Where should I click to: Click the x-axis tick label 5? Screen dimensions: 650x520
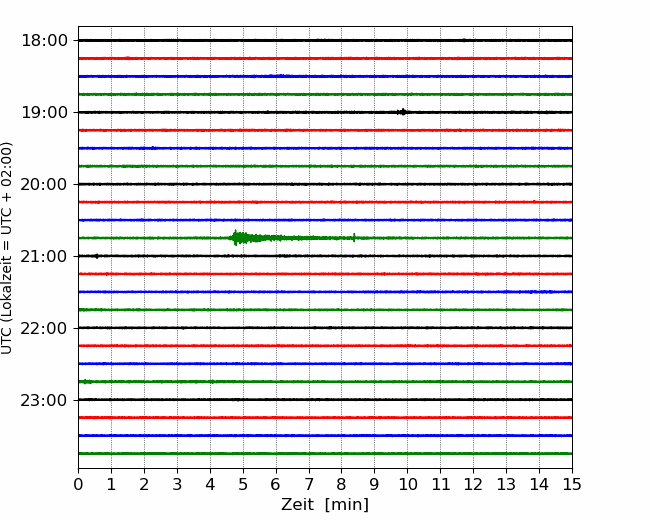(x=243, y=484)
